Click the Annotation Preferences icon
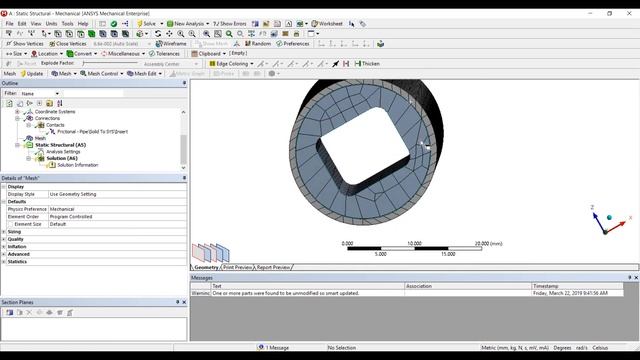 click(279, 44)
